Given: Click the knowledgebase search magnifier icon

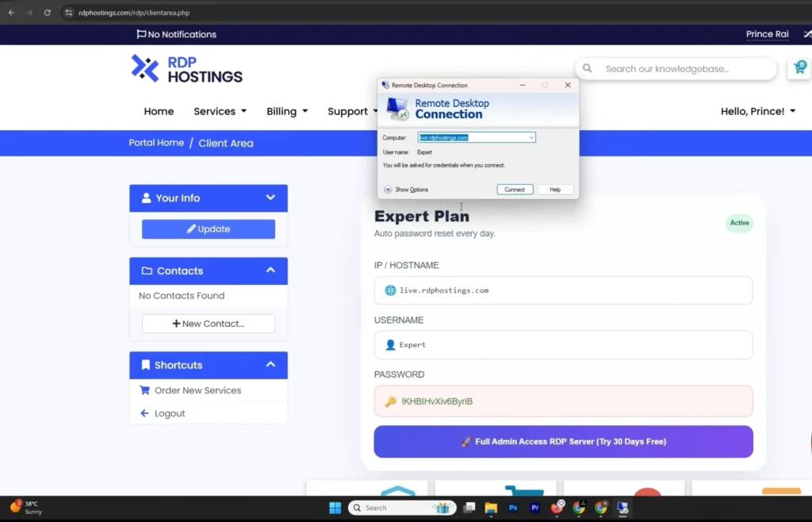Looking at the screenshot, I should point(588,68).
